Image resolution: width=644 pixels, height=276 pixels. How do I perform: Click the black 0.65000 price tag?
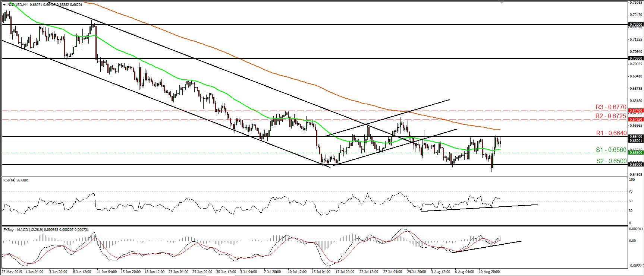[x=636, y=165]
